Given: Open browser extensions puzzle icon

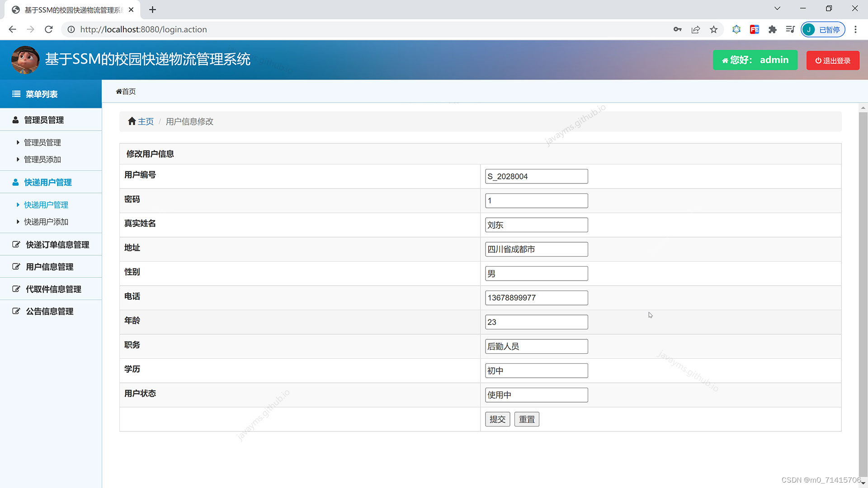Looking at the screenshot, I should pyautogui.click(x=772, y=29).
